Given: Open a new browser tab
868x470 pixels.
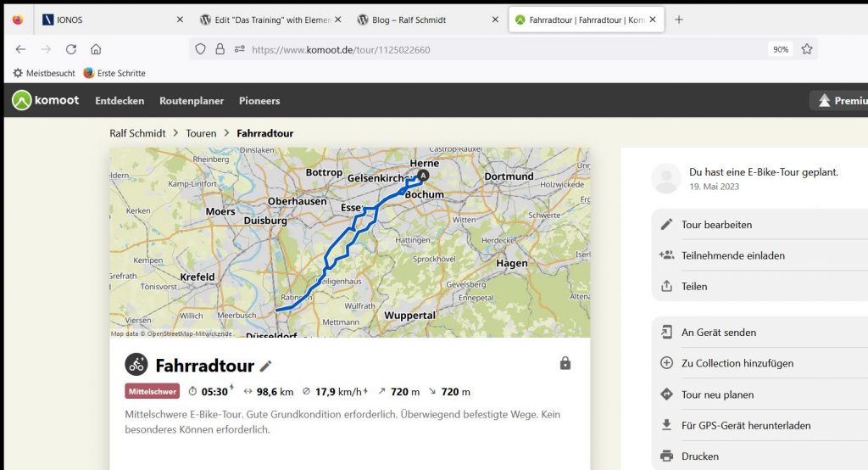Looking at the screenshot, I should pos(678,20).
